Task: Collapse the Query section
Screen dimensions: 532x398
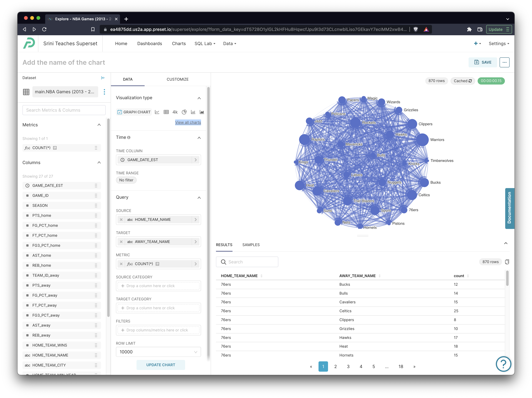Action: click(199, 197)
